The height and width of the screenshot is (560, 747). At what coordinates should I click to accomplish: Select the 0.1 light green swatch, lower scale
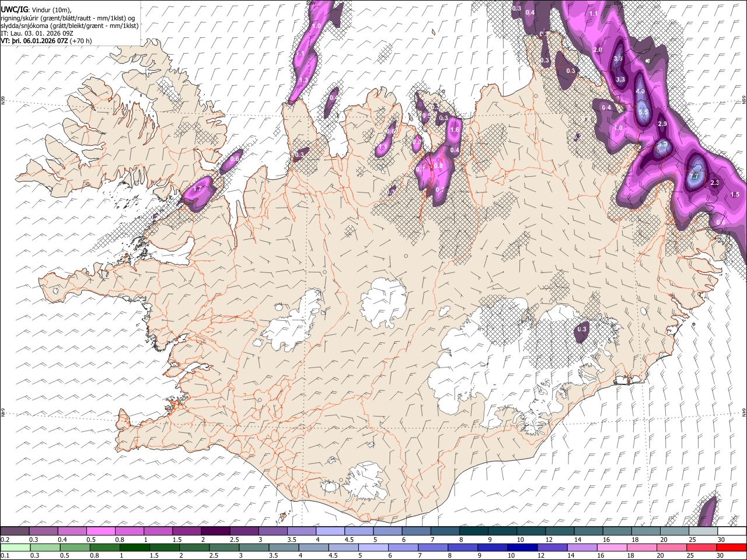pos(15,548)
